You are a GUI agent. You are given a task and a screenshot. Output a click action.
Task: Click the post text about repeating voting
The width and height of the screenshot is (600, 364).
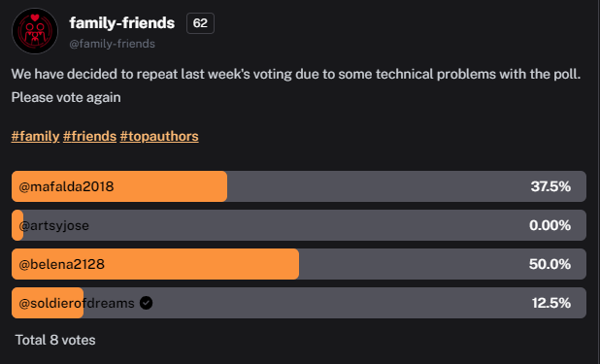pyautogui.click(x=296, y=85)
